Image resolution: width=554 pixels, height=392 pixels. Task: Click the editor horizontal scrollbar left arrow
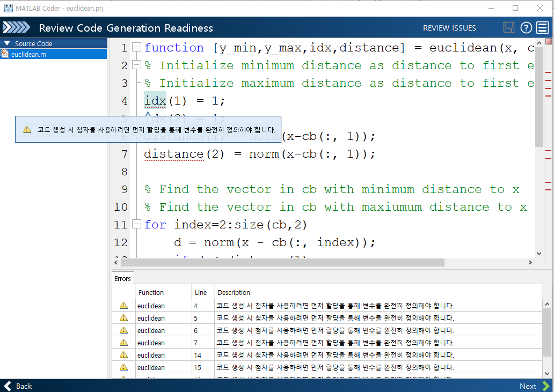(x=116, y=263)
